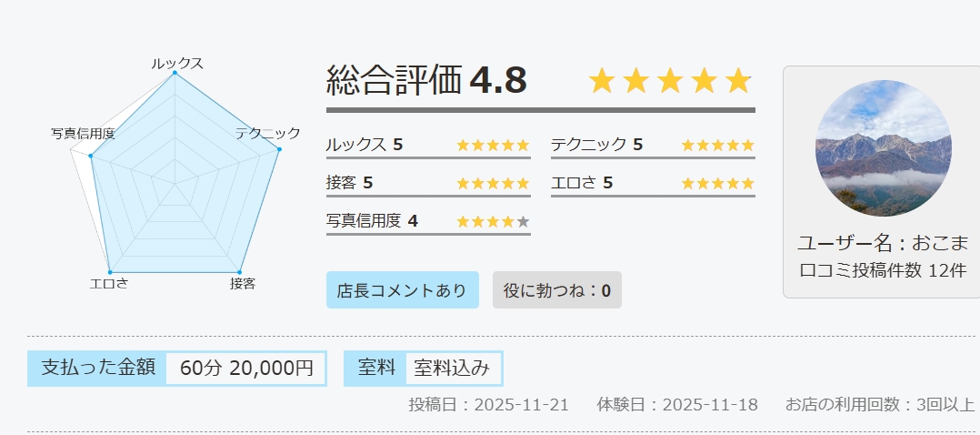Click the 総合評価 4.8 heading
The image size is (980, 435).
tap(426, 81)
